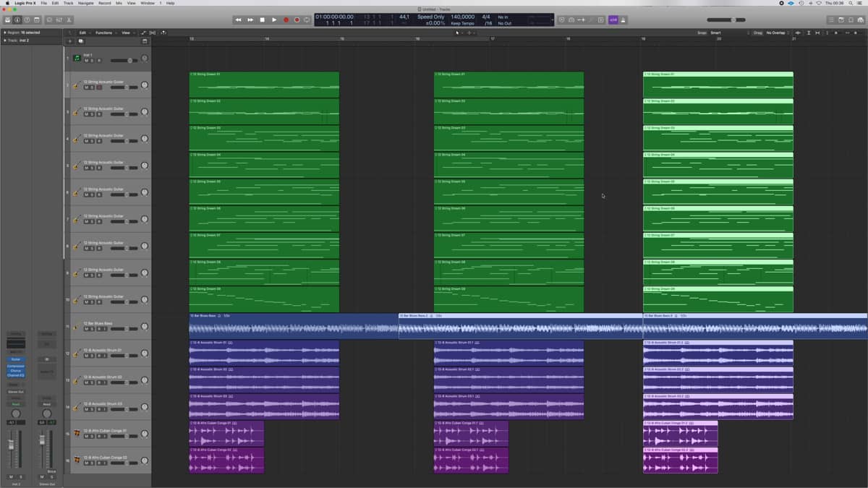Click the Inst 1 track volume slider
868x488 pixels.
point(124,61)
